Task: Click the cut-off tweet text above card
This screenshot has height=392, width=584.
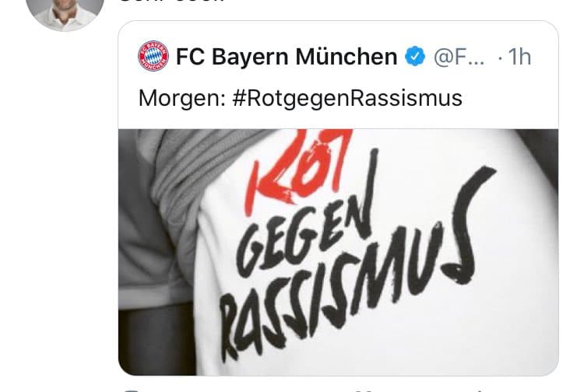Action: (172, 1)
